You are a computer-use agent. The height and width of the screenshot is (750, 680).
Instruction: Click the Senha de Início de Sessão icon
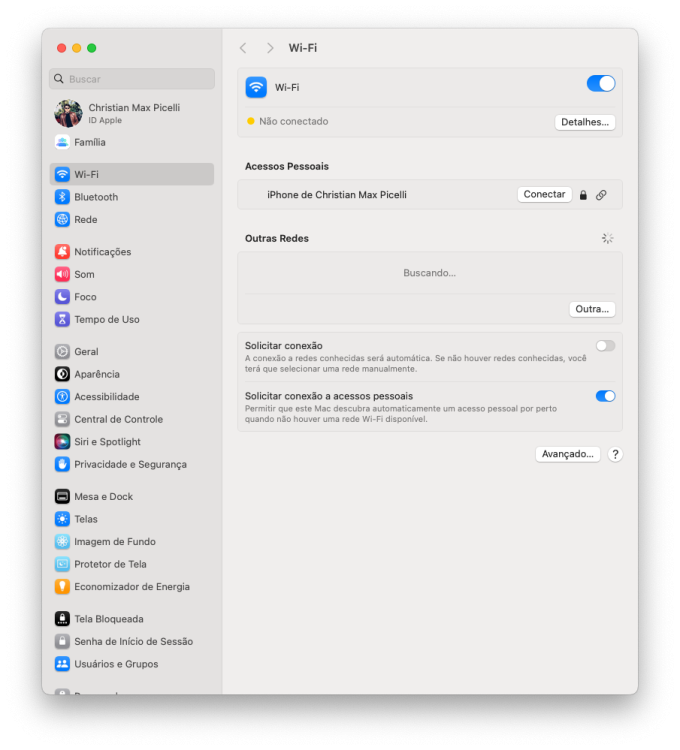point(62,641)
